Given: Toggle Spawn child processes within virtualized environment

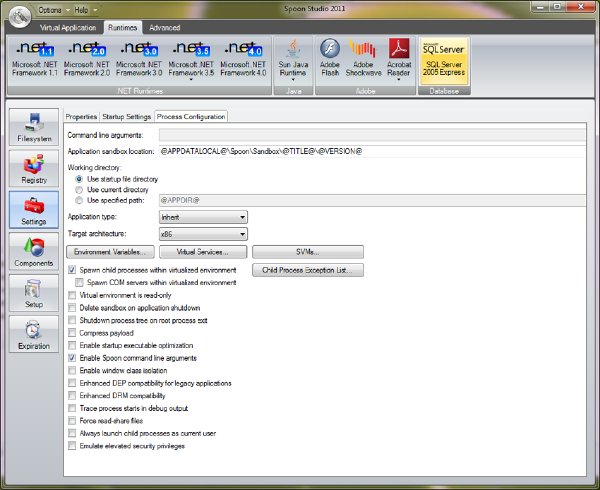Looking at the screenshot, I should coord(72,270).
